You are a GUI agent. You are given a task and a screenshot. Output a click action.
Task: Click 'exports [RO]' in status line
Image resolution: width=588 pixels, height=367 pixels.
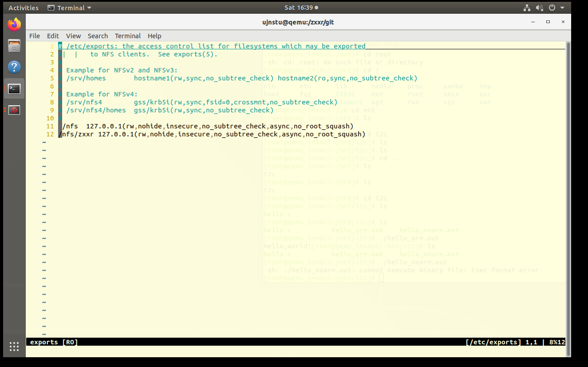click(54, 342)
